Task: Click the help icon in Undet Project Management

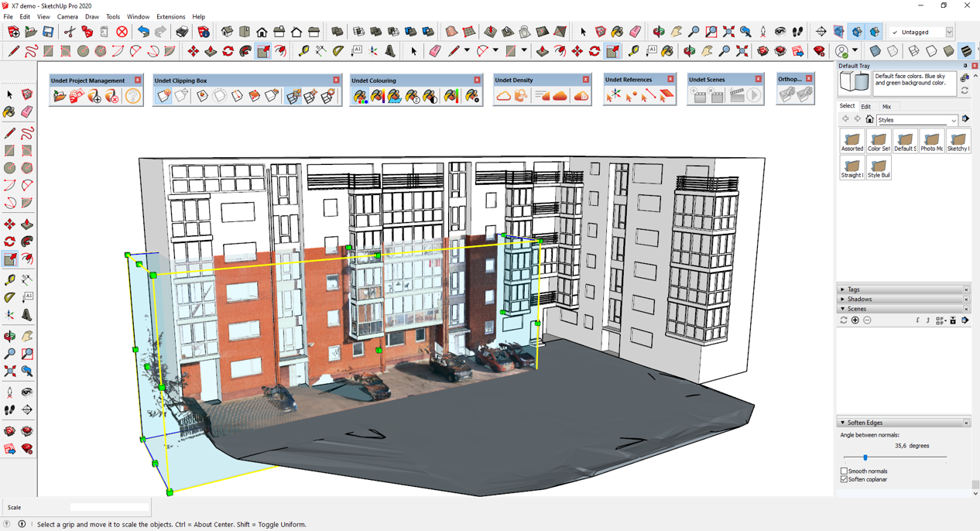Action: 132,96
